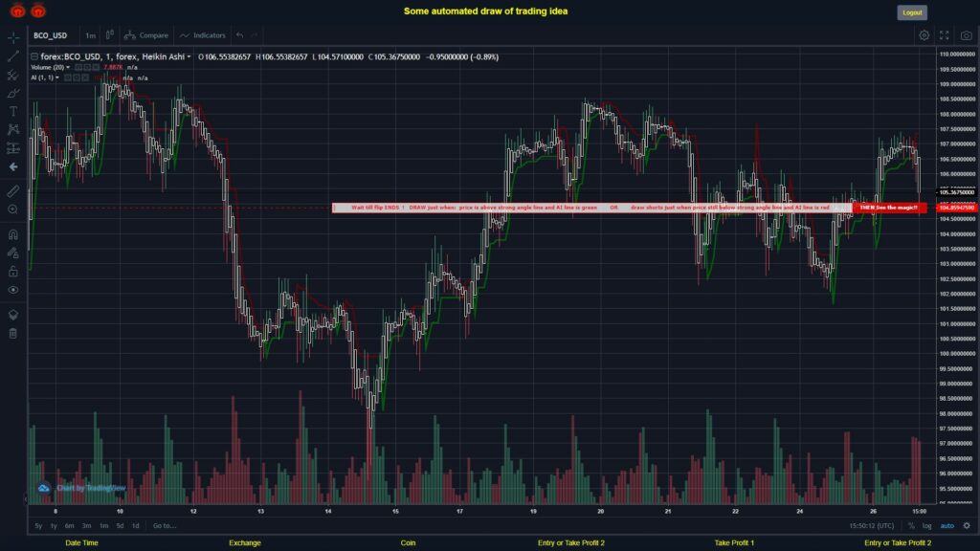Select the Text annotation tool
980x551 pixels.
tap(13, 111)
